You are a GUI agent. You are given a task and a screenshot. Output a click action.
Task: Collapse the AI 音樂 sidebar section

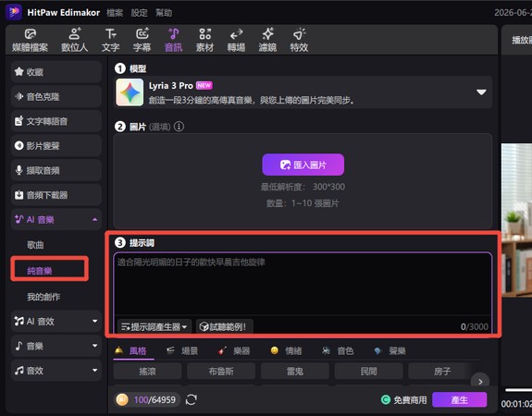tap(56, 220)
